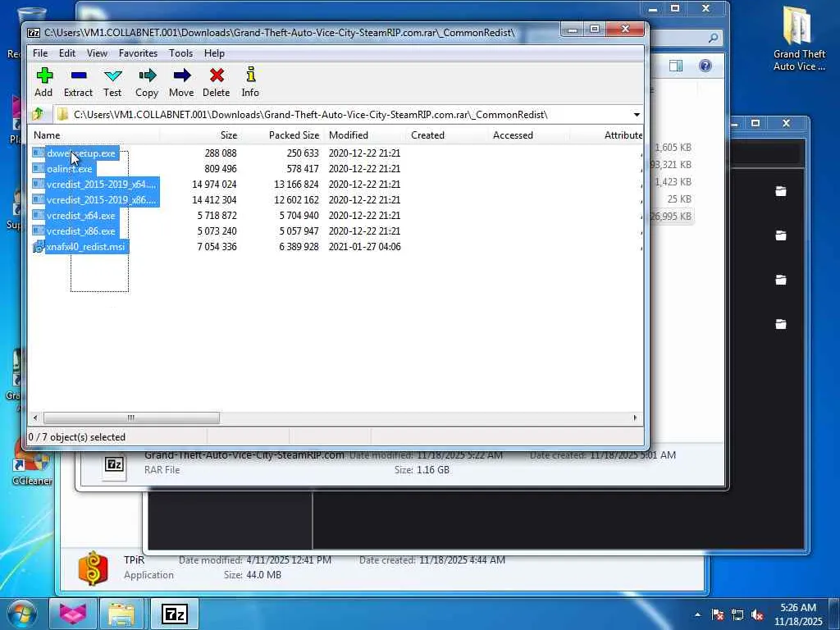Click the Action Center flag icon
The image size is (840, 630).
point(718,614)
